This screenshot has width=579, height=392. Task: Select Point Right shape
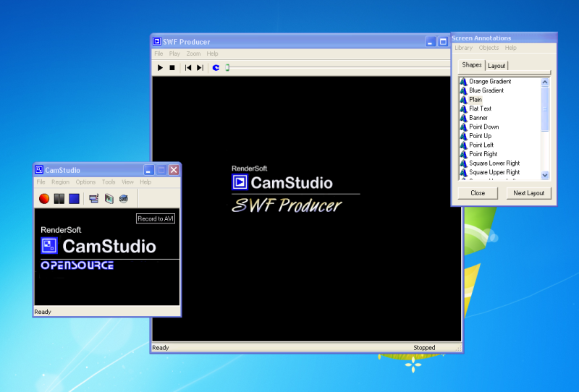click(483, 154)
